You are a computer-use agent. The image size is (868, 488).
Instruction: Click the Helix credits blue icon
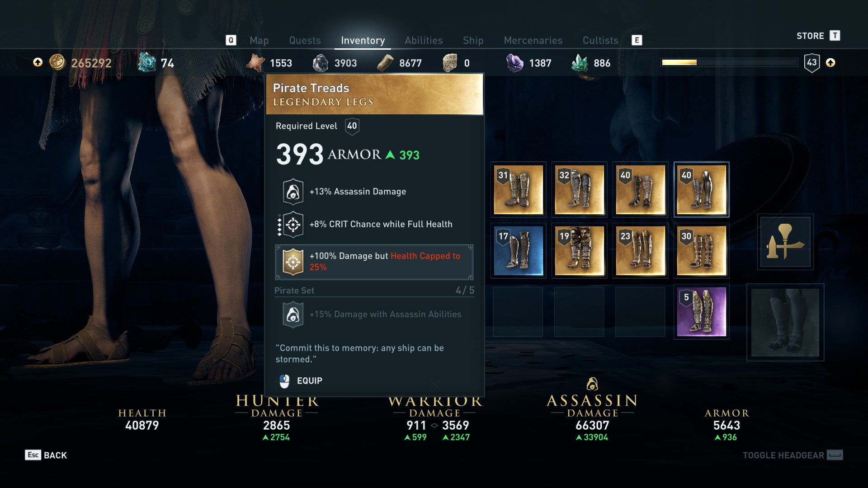point(147,62)
